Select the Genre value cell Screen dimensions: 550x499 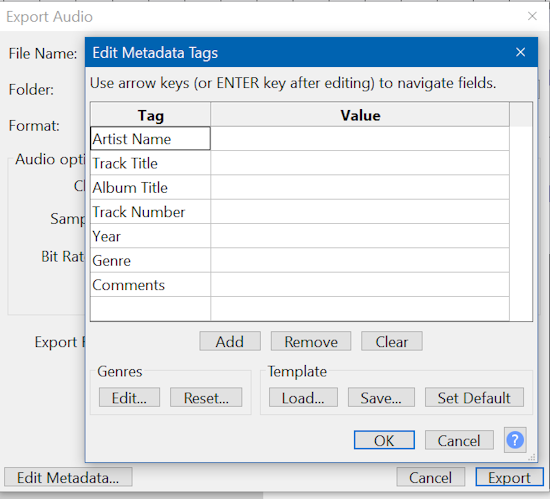(360, 260)
